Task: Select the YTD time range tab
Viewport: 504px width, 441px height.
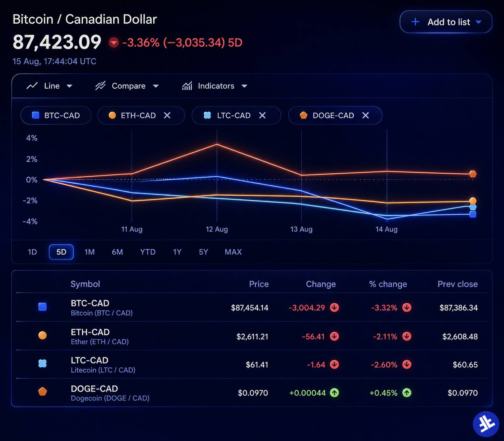Action: (148, 252)
